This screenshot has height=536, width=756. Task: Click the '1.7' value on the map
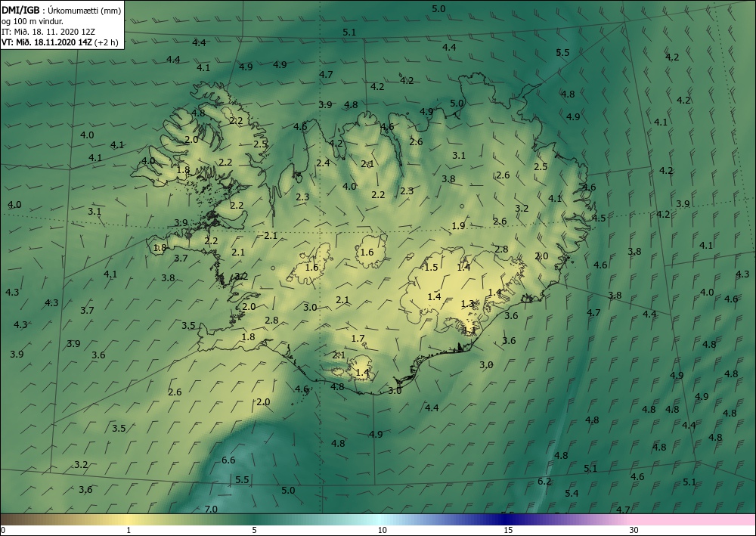click(x=358, y=339)
